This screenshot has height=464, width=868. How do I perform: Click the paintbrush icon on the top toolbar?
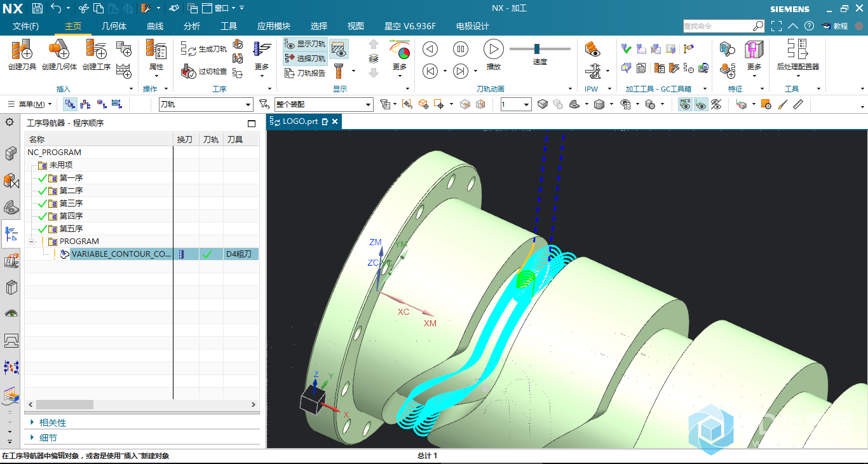tap(783, 104)
